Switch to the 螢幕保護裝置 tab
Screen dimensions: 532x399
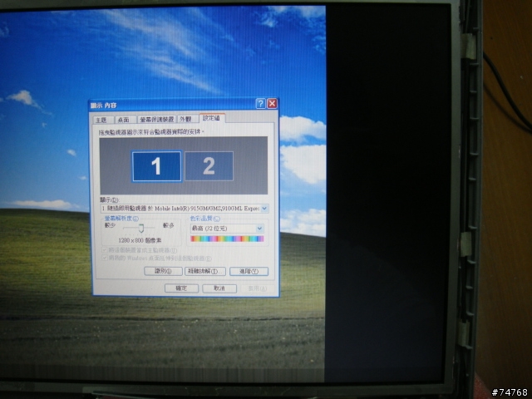pos(157,120)
